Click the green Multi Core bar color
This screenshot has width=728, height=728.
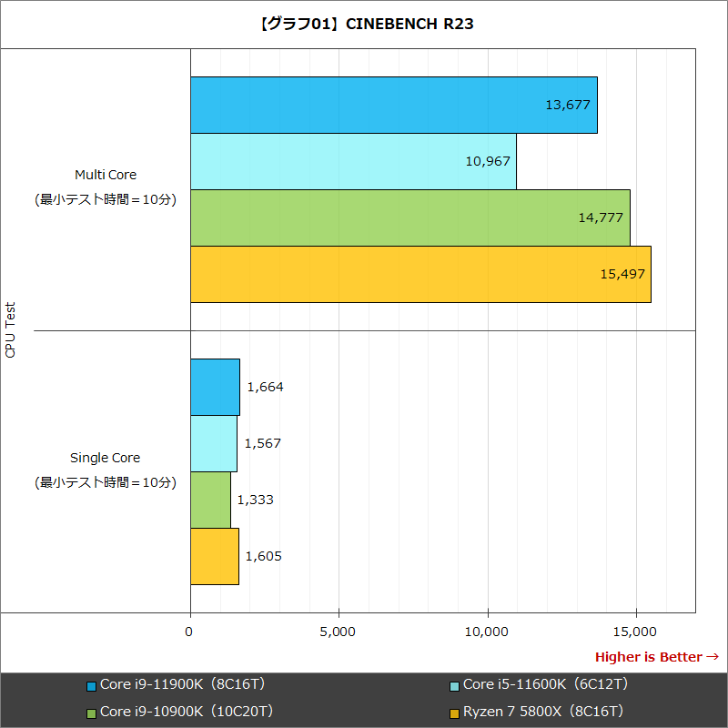coord(409,217)
